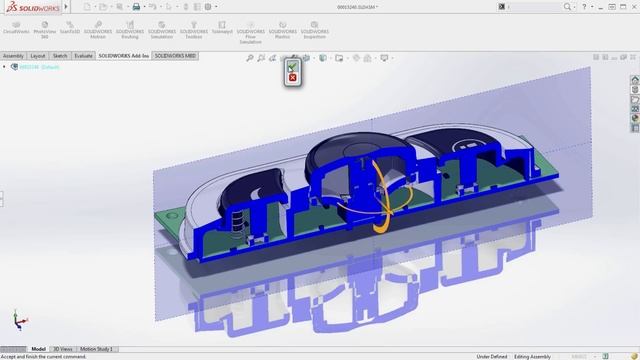Cancel the section view with red X

(292, 78)
